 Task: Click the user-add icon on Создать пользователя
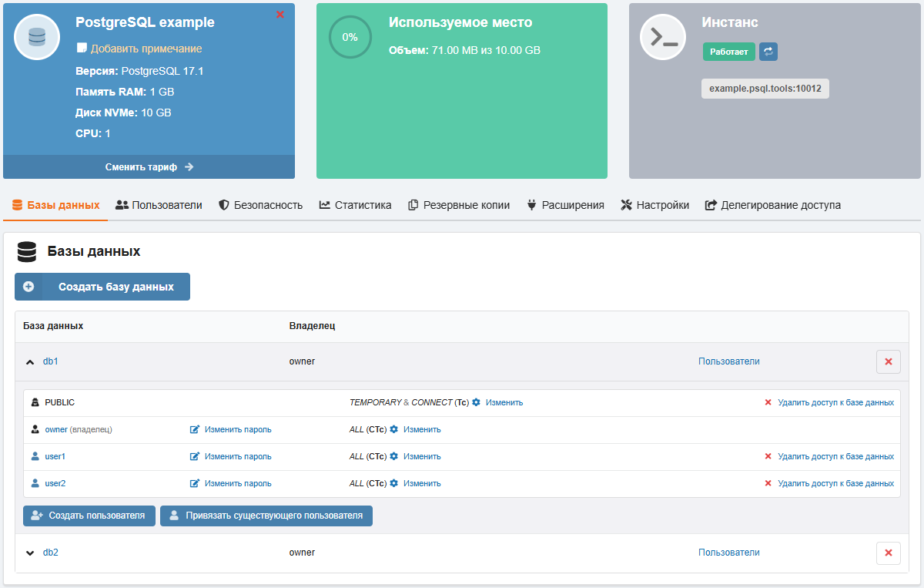[37, 516]
